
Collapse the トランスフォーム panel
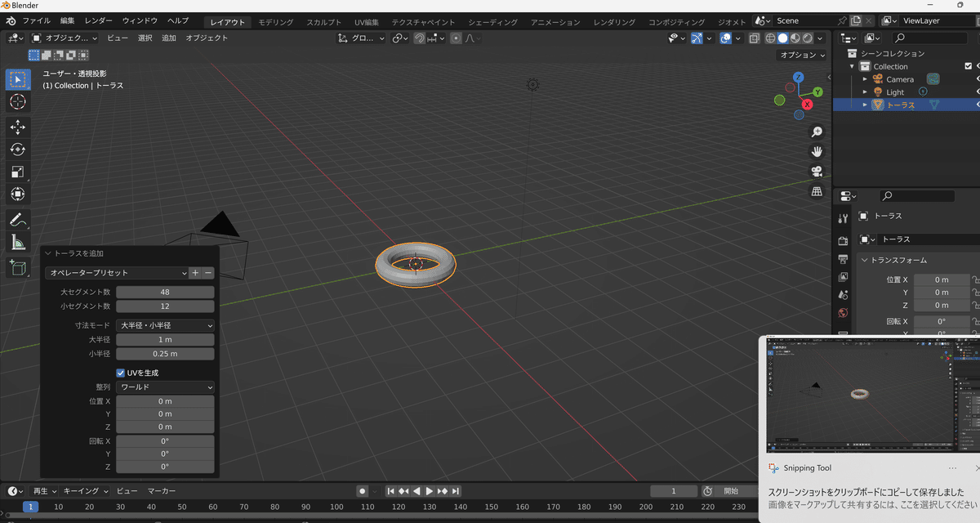coord(866,261)
